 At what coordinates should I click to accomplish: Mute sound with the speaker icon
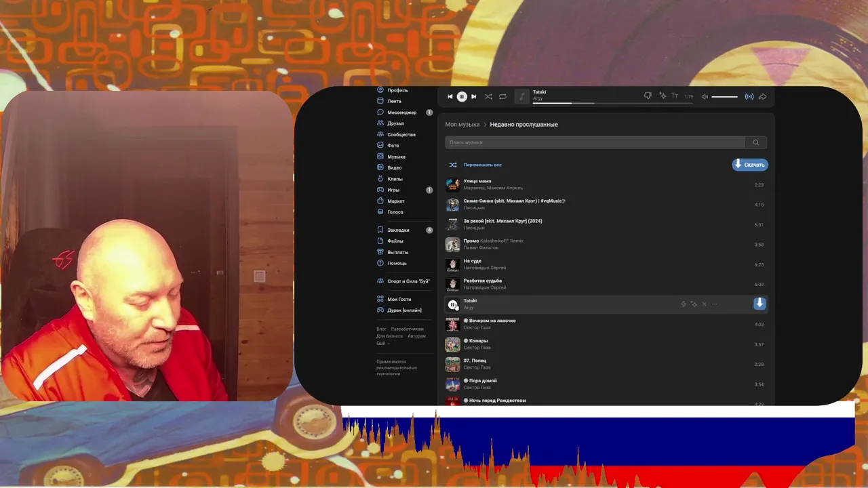[705, 96]
